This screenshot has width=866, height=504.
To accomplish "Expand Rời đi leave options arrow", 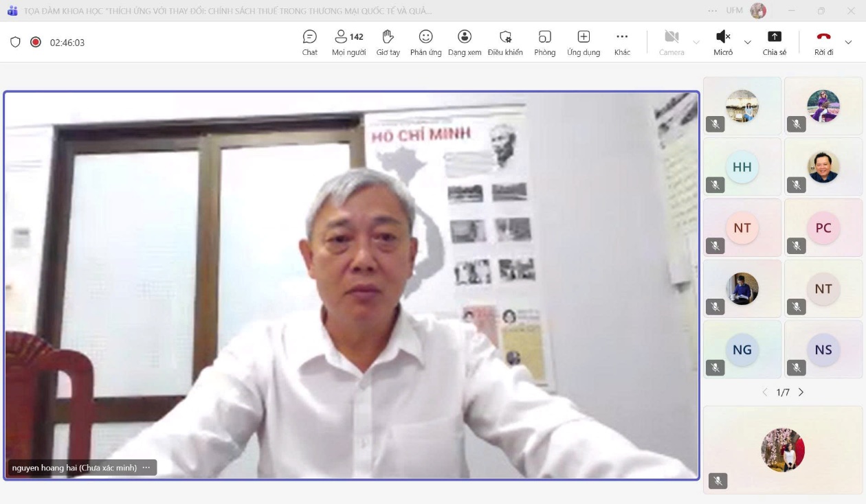I will pos(848,43).
